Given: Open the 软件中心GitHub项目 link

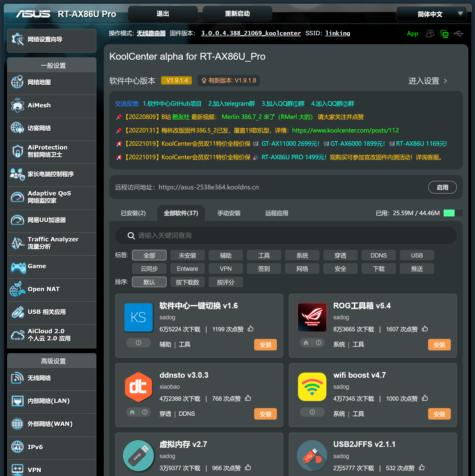Looking at the screenshot, I should [x=172, y=104].
